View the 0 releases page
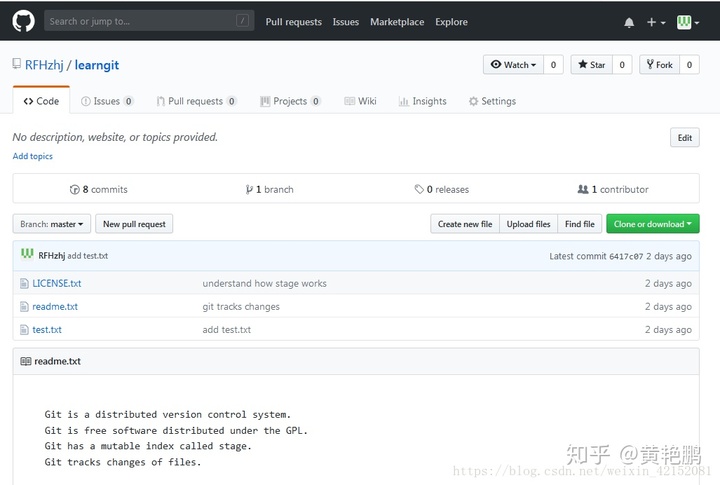The width and height of the screenshot is (720, 485). (442, 189)
